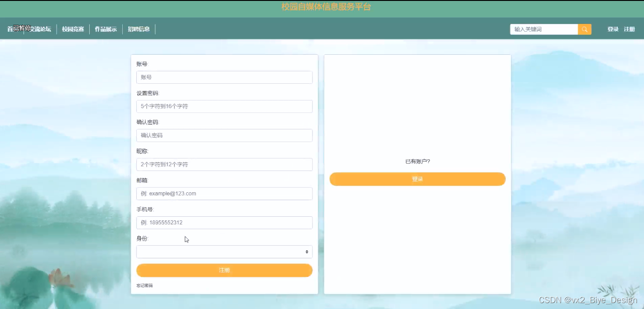Focus the 确认密码 input field
The width and height of the screenshot is (644, 309).
point(224,135)
